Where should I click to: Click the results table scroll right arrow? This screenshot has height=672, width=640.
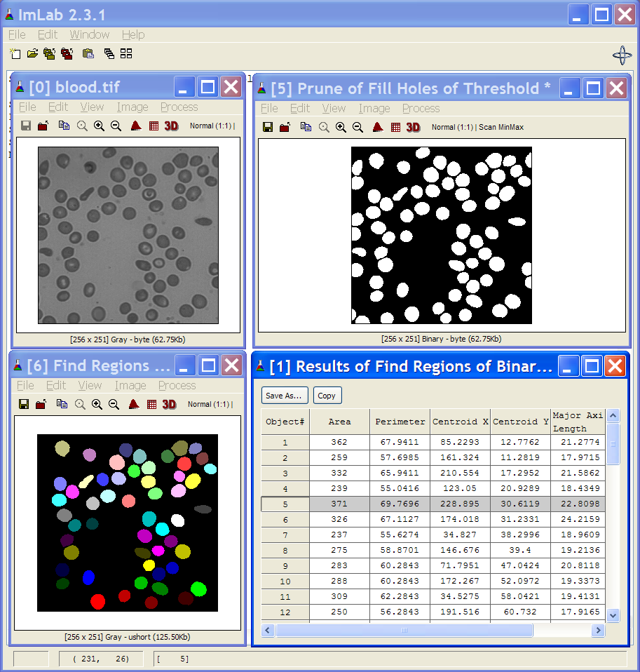point(599,630)
